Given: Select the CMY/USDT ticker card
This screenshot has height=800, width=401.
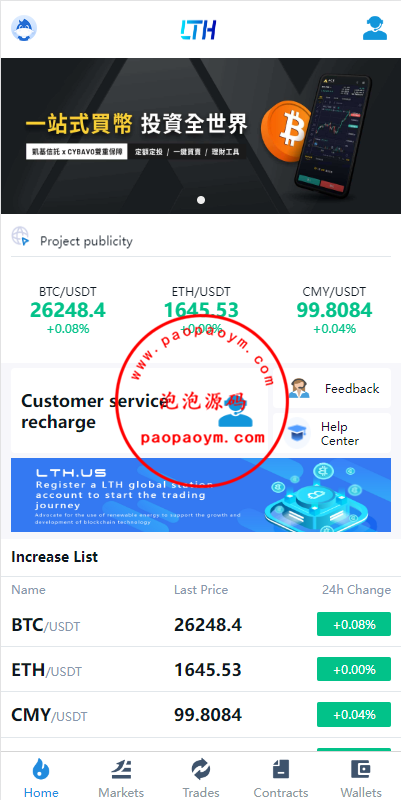Looking at the screenshot, I should (334, 310).
